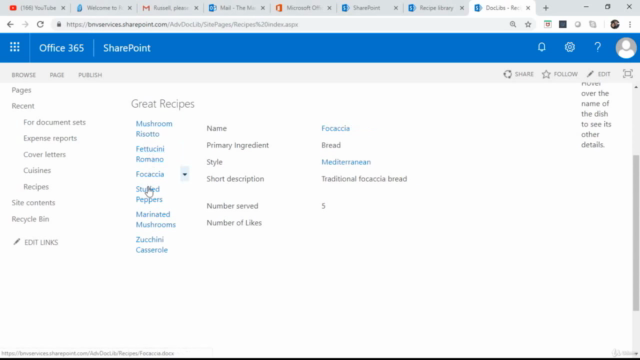
Task: Select the Traditional focaccia bread text
Action: tap(364, 179)
